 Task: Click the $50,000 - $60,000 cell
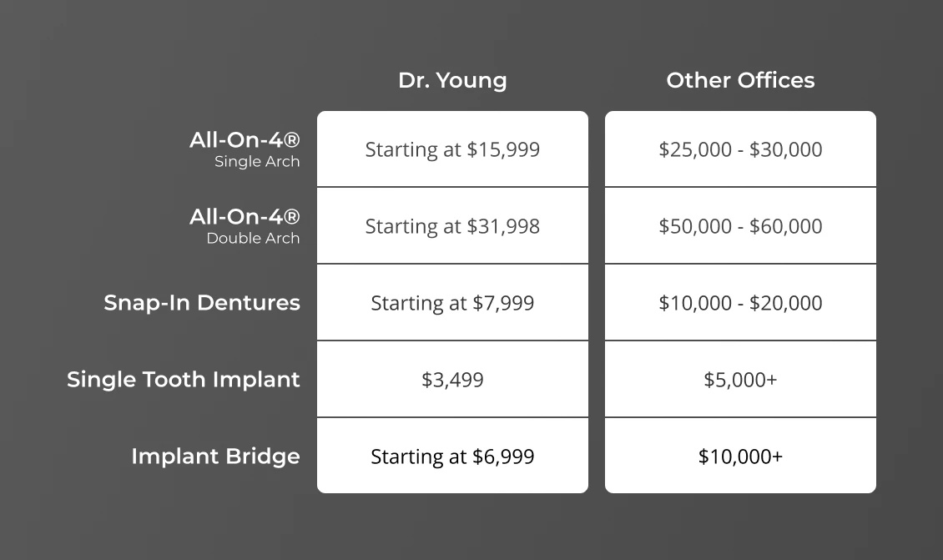(x=740, y=227)
